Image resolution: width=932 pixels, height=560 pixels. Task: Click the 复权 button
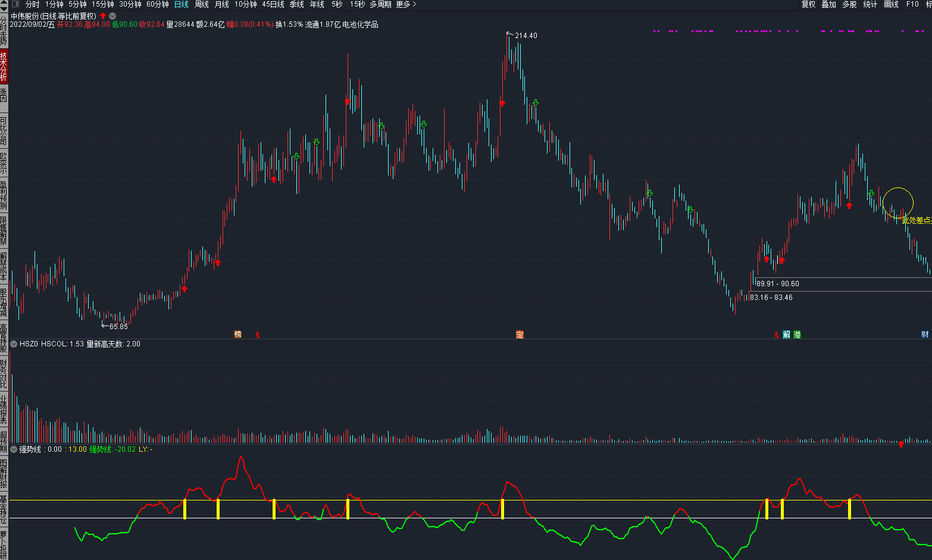[x=809, y=4]
